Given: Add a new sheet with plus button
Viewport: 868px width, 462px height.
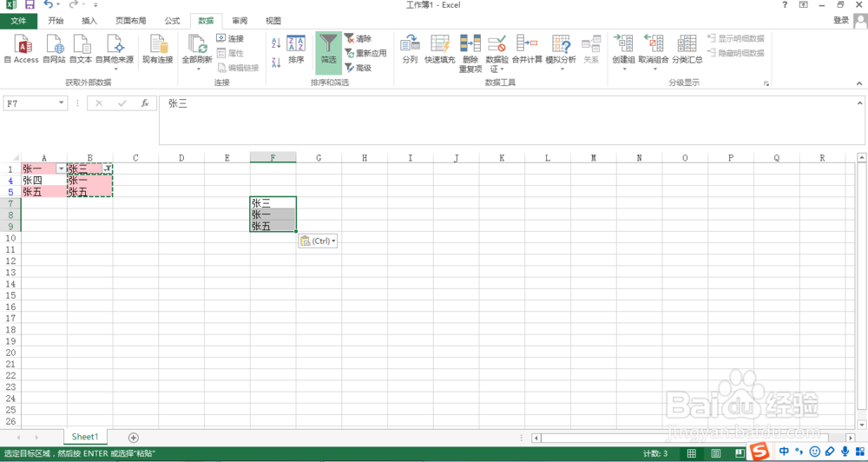Looking at the screenshot, I should 134,438.
